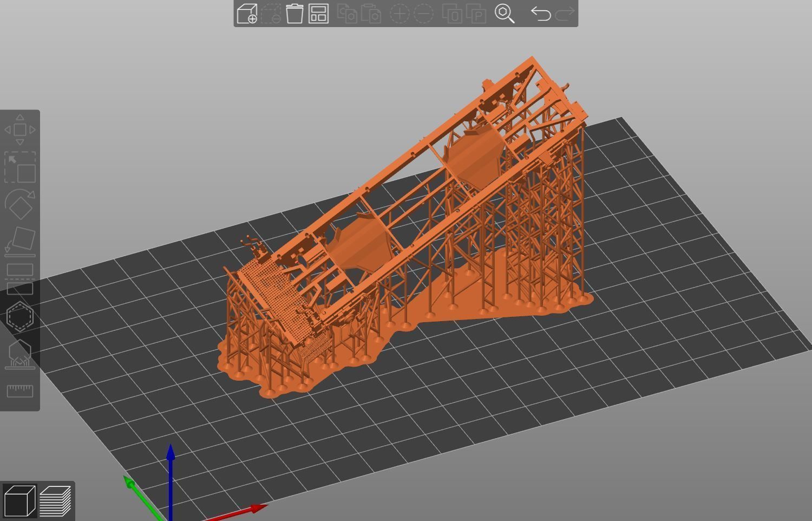Click the Paste icon in the top toolbar
The width and height of the screenshot is (812, 521).
371,14
